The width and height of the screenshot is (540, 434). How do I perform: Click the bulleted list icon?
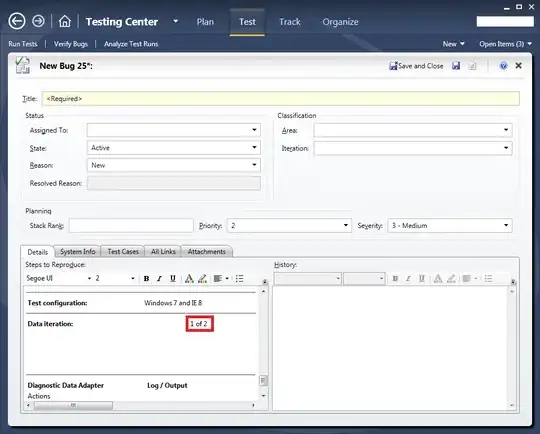(x=240, y=279)
